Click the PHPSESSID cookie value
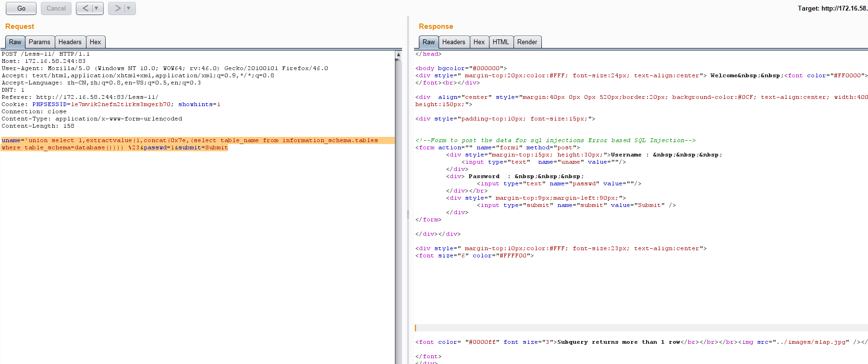868x364 pixels. [121, 104]
